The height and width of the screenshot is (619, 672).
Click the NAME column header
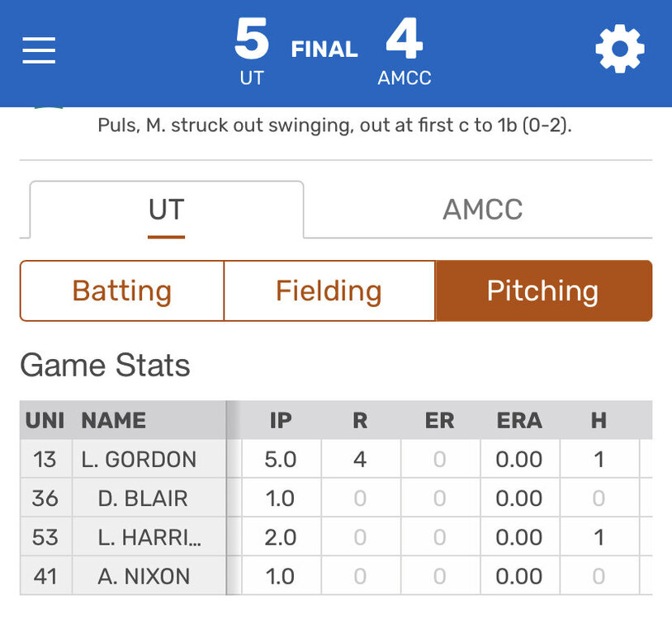[x=114, y=420]
